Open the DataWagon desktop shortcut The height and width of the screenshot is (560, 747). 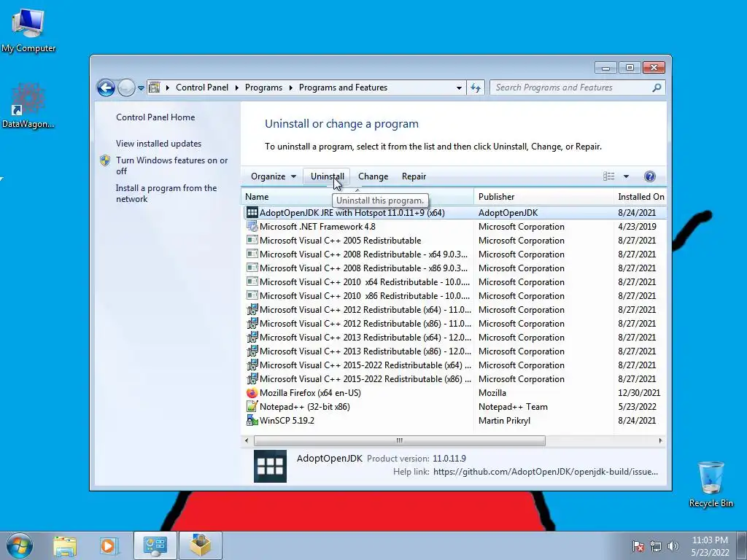click(28, 106)
